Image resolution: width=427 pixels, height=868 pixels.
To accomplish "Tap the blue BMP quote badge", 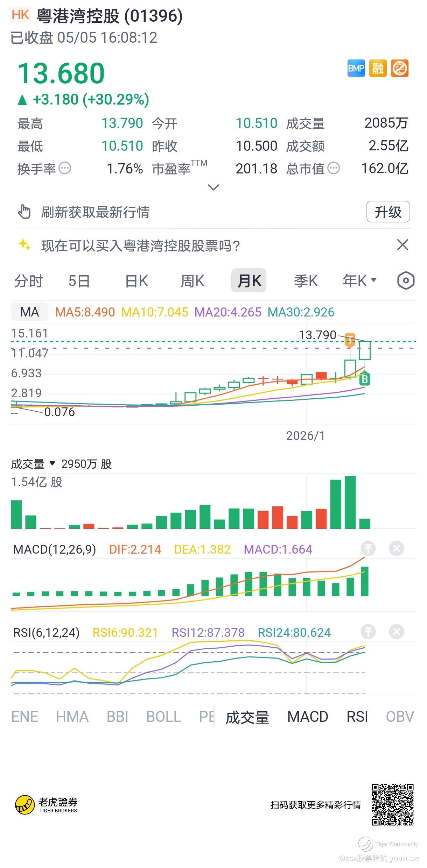I will [356, 68].
